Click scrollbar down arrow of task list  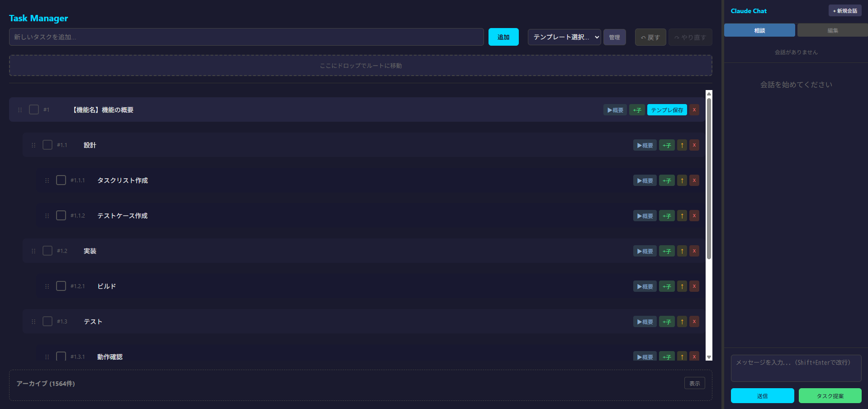[x=709, y=357]
